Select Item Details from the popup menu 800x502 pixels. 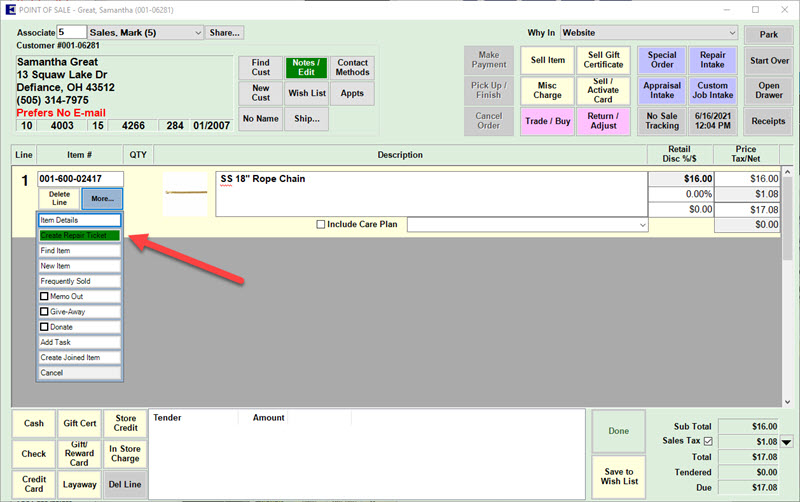tap(79, 220)
